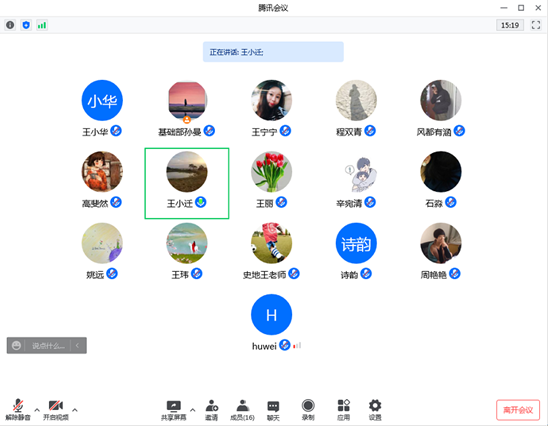Select speaking participant 王小迁 avatar

[x=187, y=172]
